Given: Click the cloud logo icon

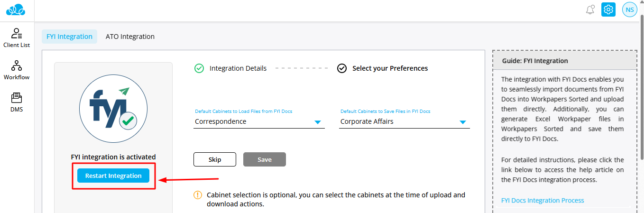Looking at the screenshot, I should pyautogui.click(x=18, y=9).
